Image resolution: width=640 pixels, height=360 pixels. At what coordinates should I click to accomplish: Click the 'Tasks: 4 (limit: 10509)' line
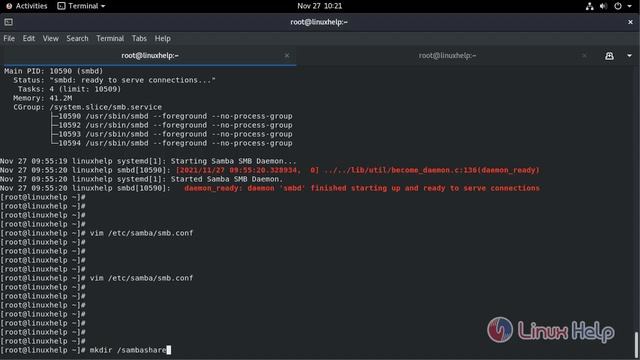[69, 89]
